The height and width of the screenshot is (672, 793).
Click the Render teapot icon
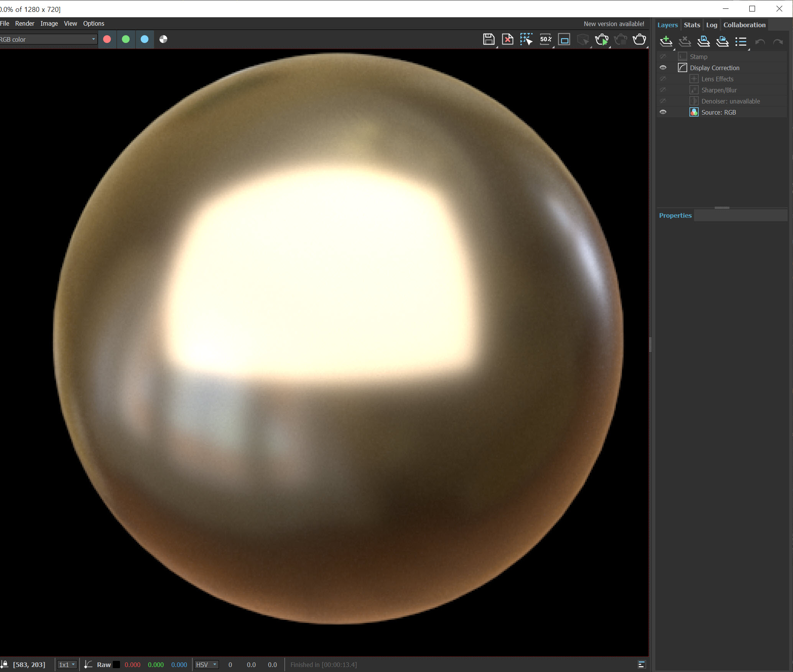(639, 39)
